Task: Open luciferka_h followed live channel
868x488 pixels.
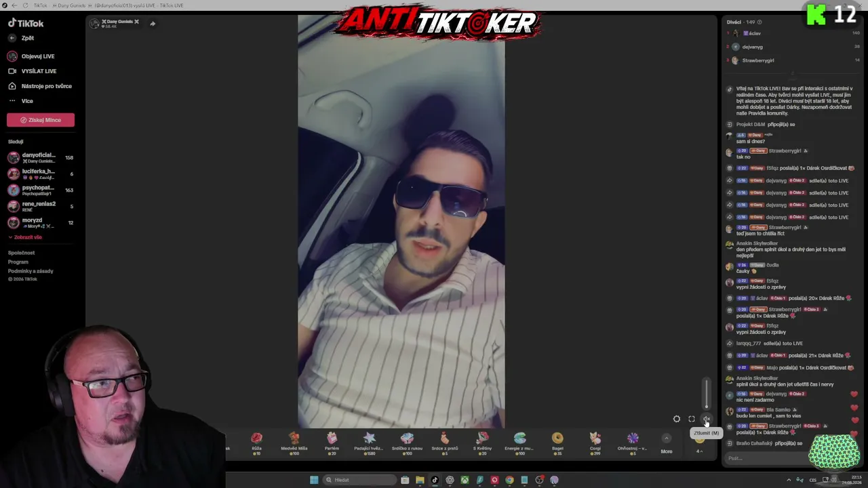Action: [x=41, y=174]
